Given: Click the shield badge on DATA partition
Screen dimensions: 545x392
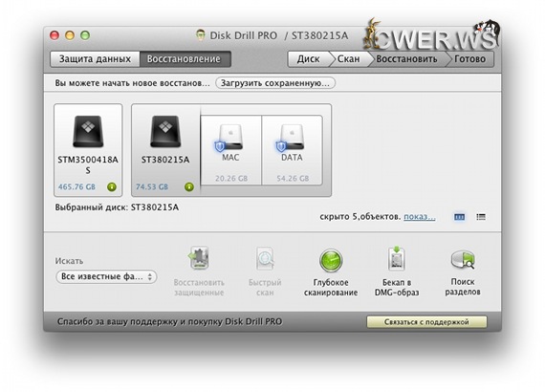Looking at the screenshot, I should pyautogui.click(x=281, y=146).
